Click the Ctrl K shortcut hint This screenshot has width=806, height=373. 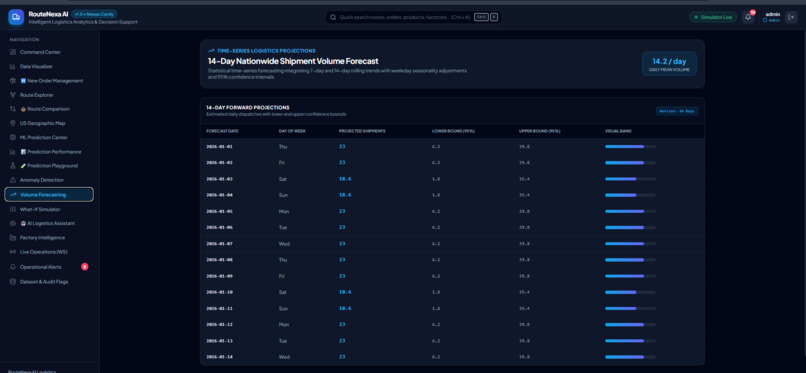pos(486,17)
